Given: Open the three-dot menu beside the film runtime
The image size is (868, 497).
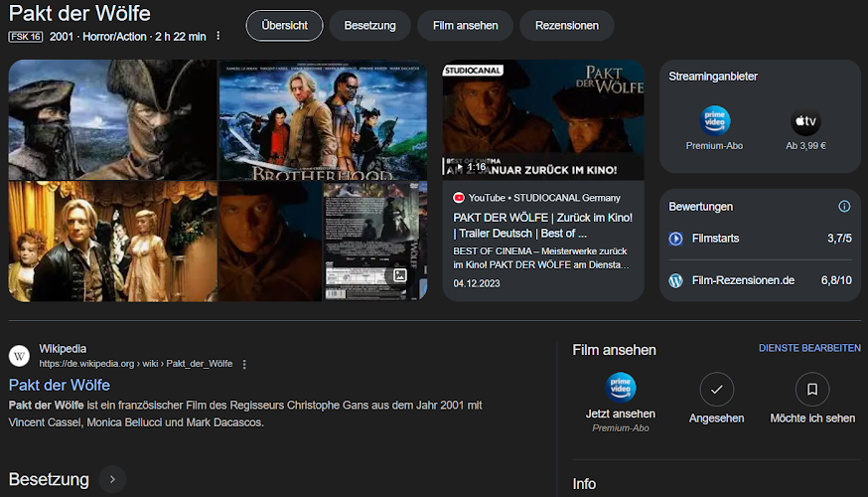Looking at the screenshot, I should [218, 36].
